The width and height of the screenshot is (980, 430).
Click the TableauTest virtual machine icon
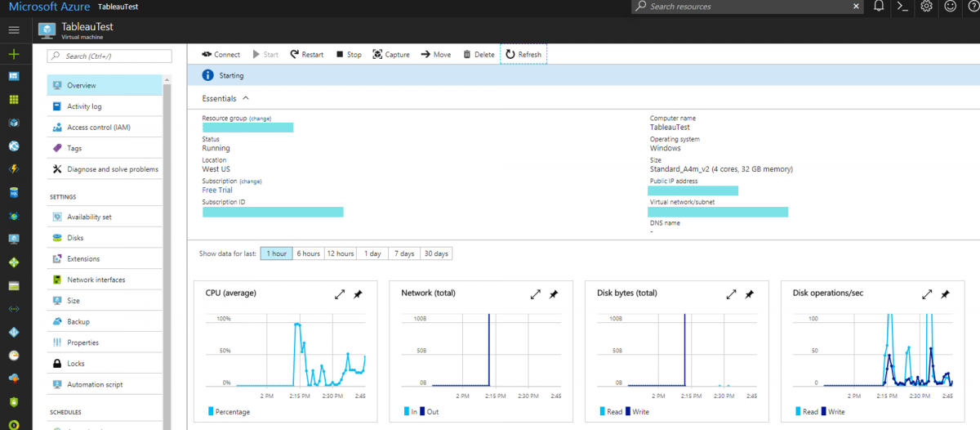tap(47, 29)
